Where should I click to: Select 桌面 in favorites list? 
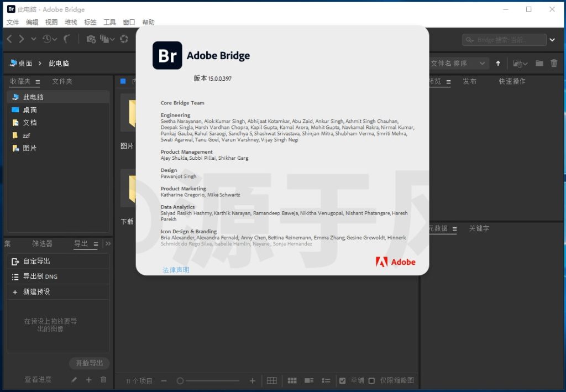[x=58, y=110]
